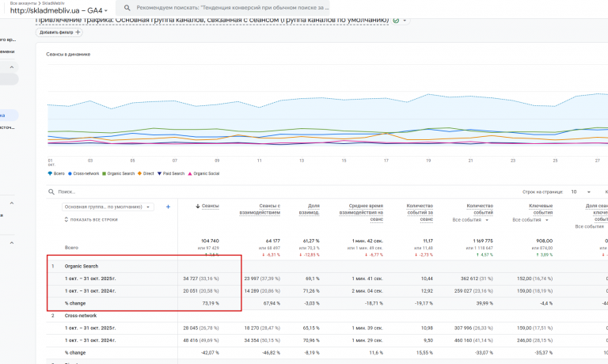Open the Все аккаунты breadcrumb link
The width and height of the screenshot is (608, 364).
click(23, 3)
